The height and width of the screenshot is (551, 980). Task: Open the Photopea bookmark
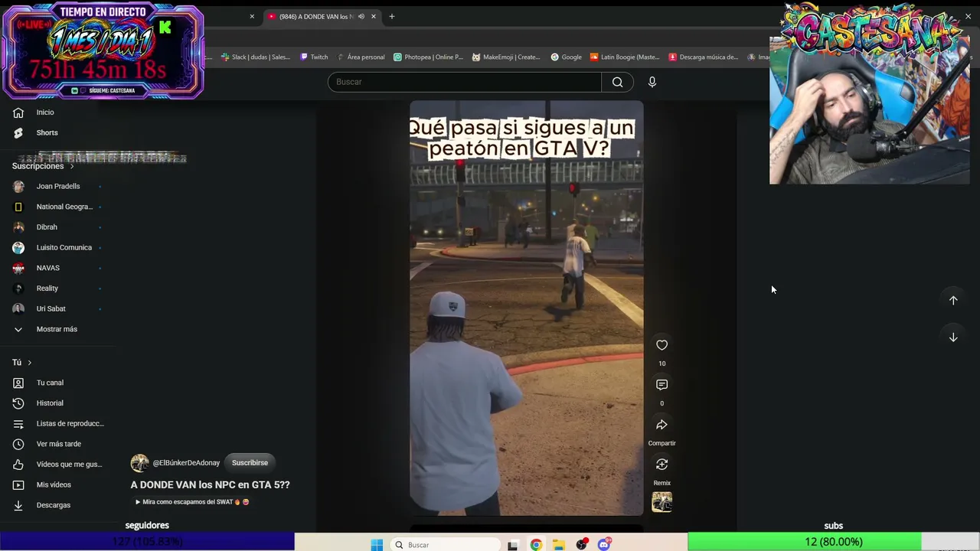(x=429, y=57)
